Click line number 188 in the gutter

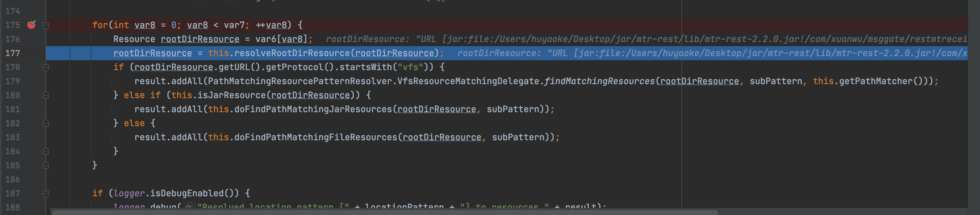pos(13,207)
